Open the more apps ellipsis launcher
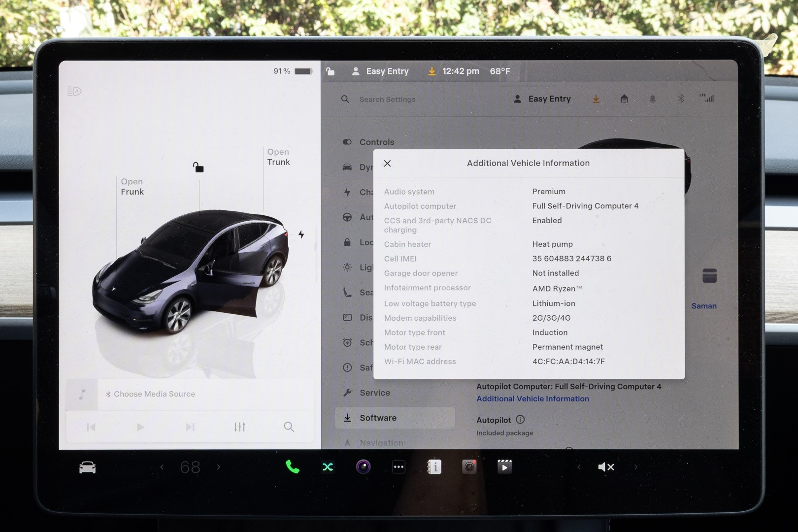 point(399,466)
